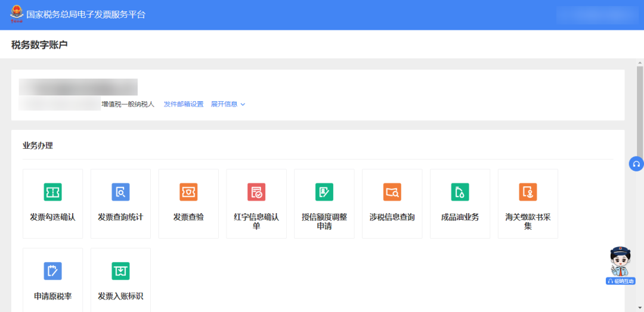The image size is (644, 312).
Task: Click the 发票查询统计 icon
Action: [120, 192]
